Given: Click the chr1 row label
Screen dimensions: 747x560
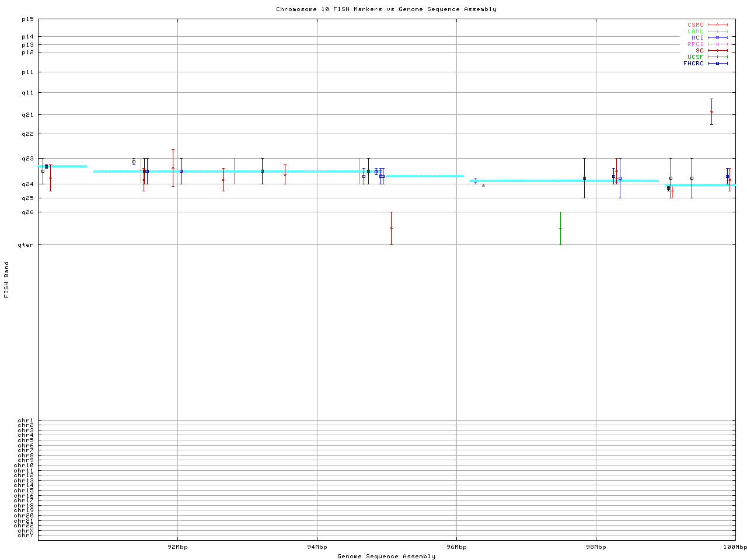Looking at the screenshot, I should coord(26,421).
